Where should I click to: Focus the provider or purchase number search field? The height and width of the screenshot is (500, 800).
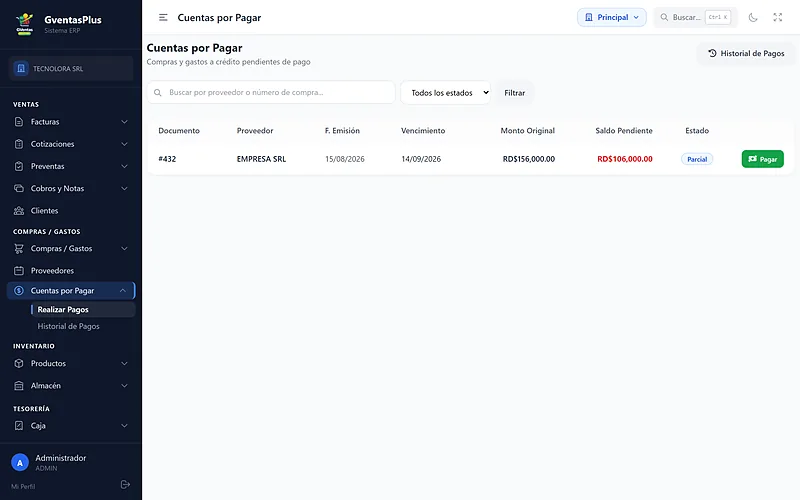(271, 92)
